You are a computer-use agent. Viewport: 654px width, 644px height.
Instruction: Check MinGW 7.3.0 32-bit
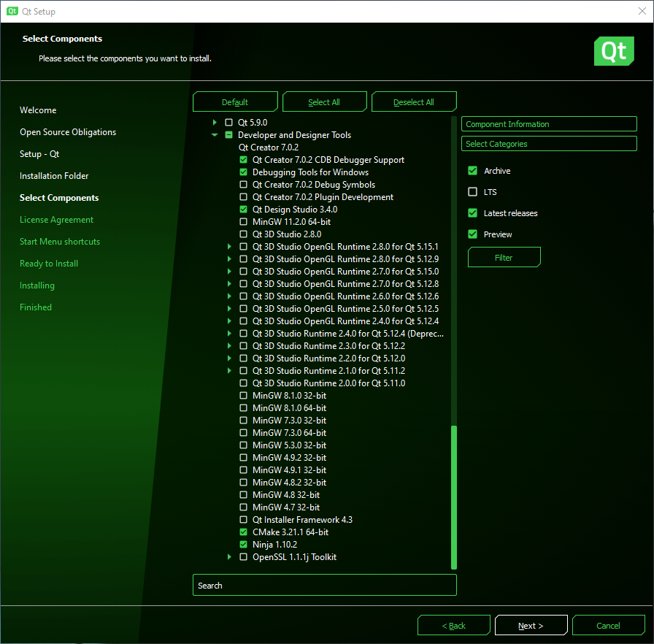pyautogui.click(x=244, y=421)
